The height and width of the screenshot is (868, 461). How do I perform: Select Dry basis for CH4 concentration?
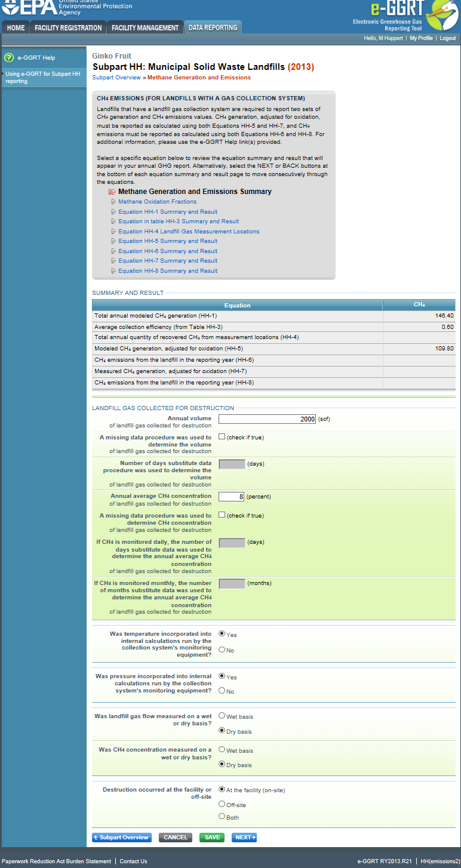coord(222,764)
